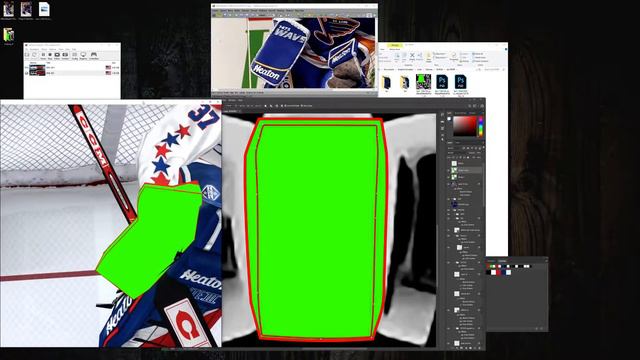Click the red X Delete icon in the Explorer ribbon

(412, 55)
